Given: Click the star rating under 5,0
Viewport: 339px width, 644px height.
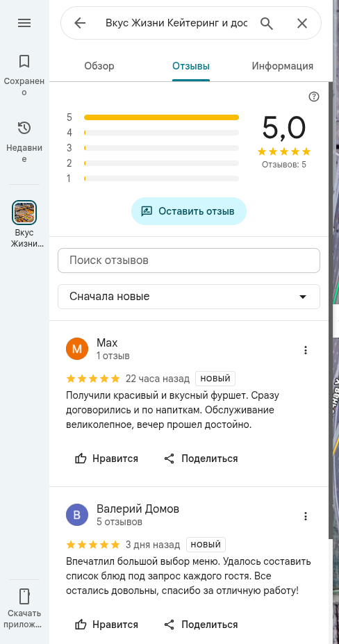Looking at the screenshot, I should (x=284, y=151).
